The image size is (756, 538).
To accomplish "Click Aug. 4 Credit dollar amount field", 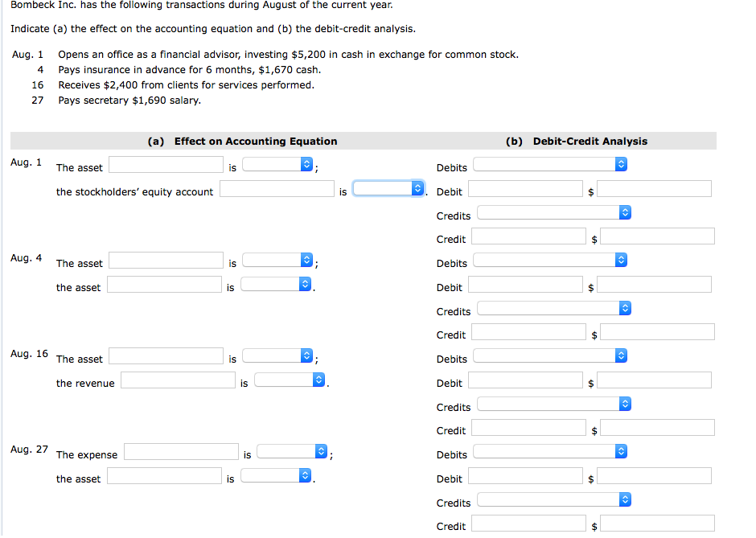I will pyautogui.click(x=657, y=332).
